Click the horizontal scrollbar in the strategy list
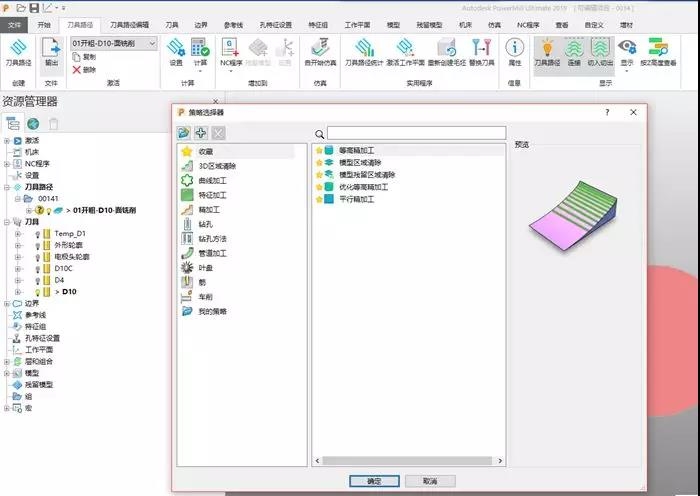Image resolution: width=700 pixels, height=496 pixels. coord(407,461)
